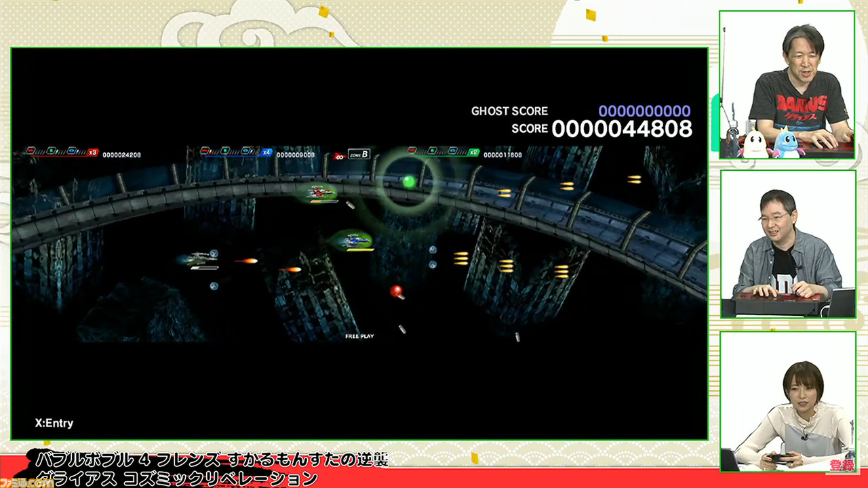Click player score 0000024208

122,155
